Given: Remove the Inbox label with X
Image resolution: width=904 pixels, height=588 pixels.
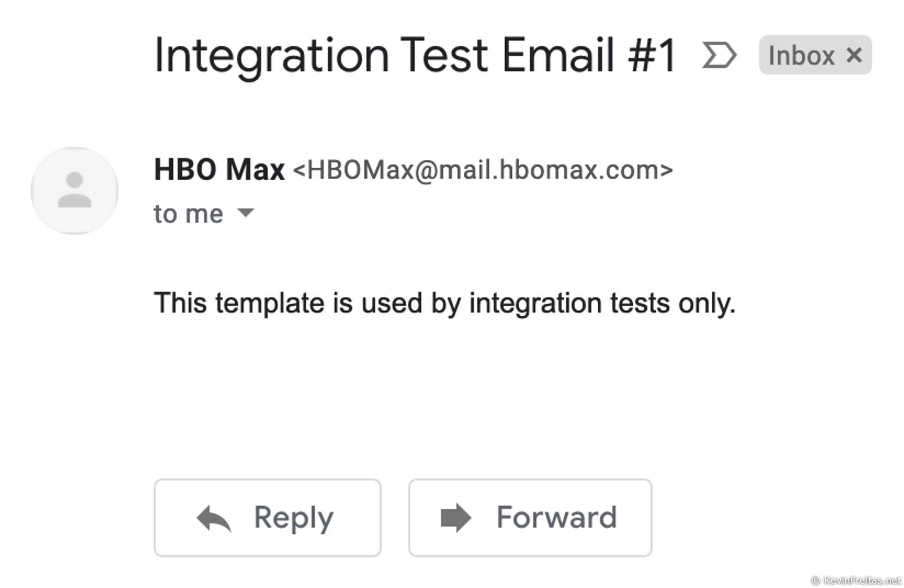Looking at the screenshot, I should coord(854,55).
